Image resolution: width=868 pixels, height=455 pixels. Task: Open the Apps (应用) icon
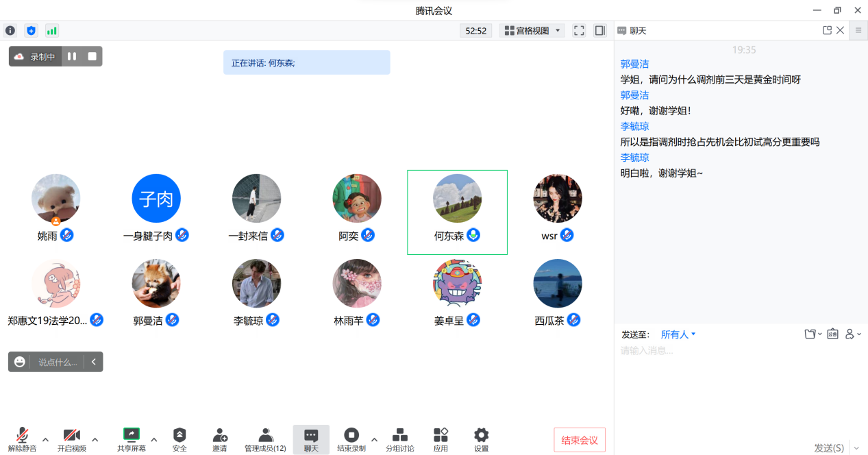[441, 439]
